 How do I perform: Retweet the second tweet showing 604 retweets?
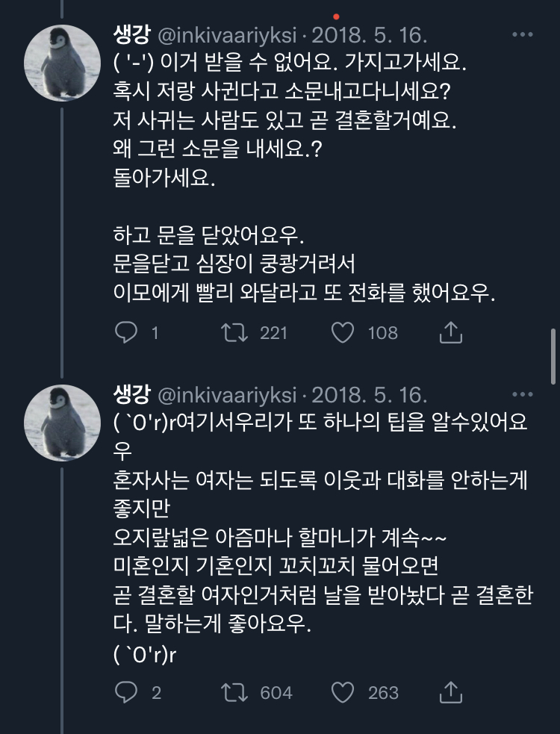coord(234,693)
